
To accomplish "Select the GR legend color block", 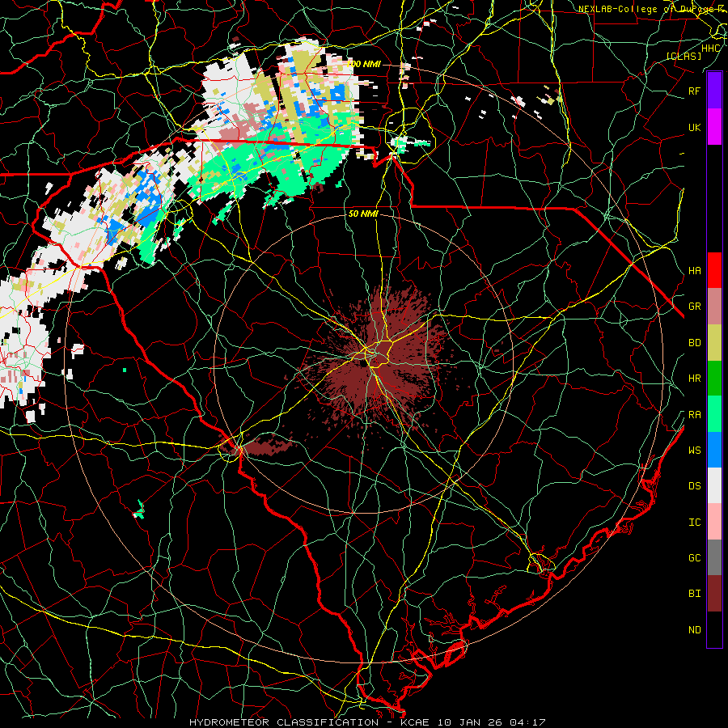I will pos(714,307).
